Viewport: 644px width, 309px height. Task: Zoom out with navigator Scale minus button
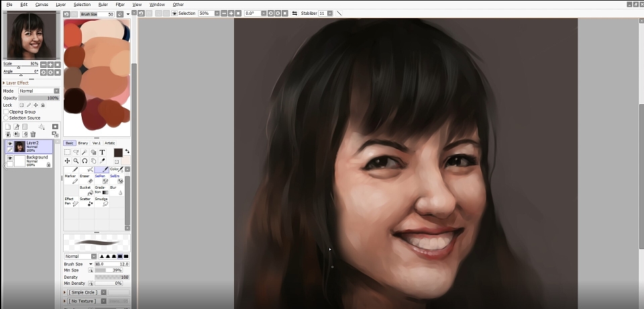44,64
